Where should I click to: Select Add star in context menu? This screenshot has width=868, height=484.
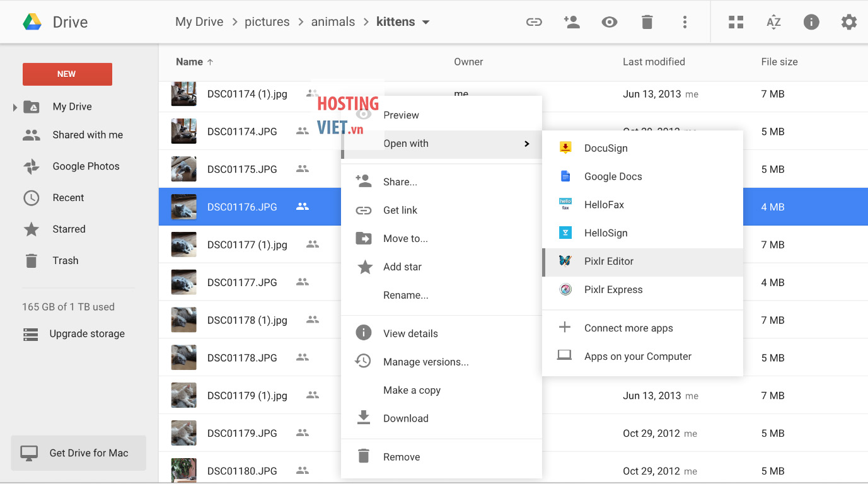[x=441, y=267]
